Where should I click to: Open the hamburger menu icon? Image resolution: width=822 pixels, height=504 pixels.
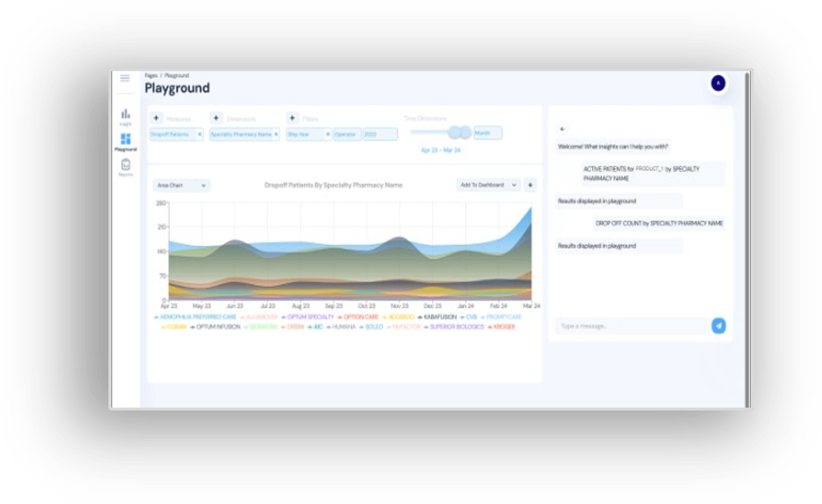pyautogui.click(x=125, y=78)
